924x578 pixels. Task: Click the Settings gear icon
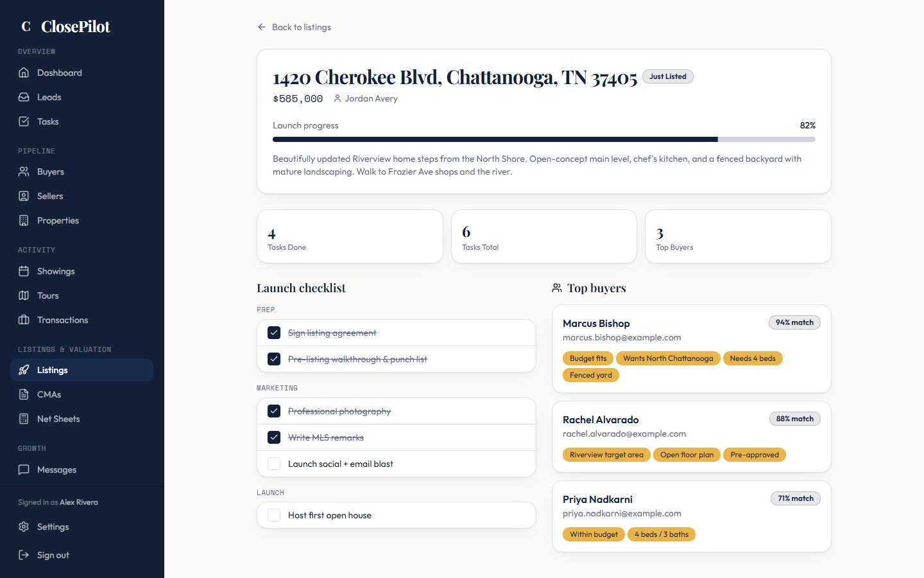[24, 527]
